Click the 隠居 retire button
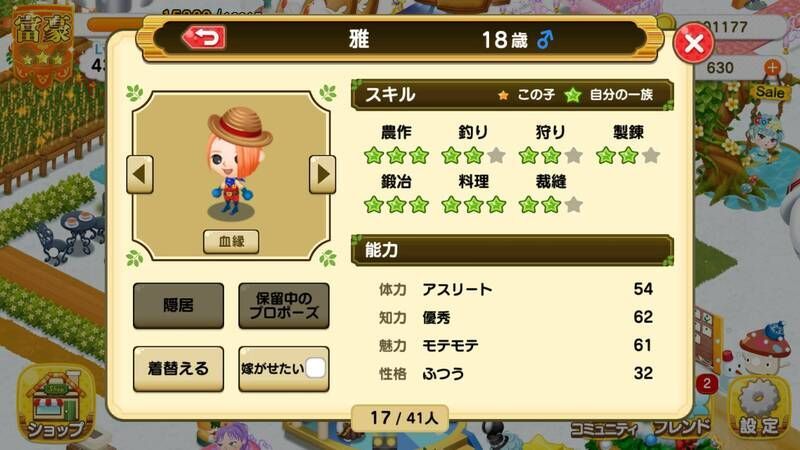This screenshot has width=800, height=450. pos(179,306)
